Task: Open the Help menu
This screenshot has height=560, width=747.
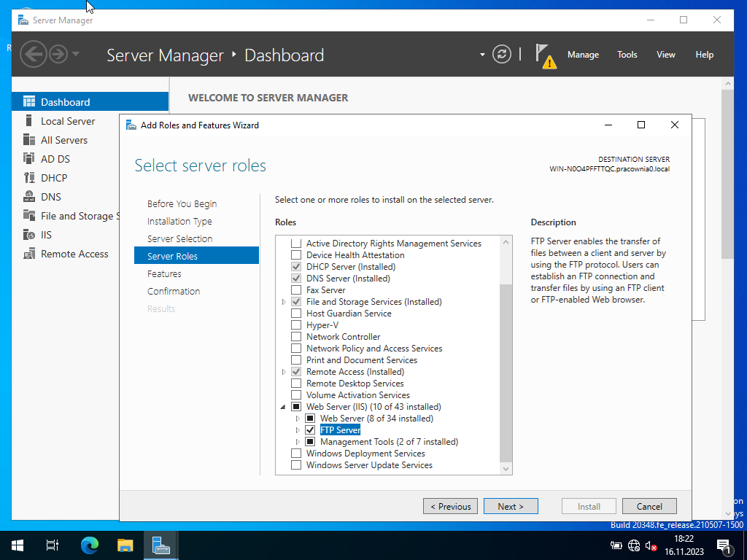Action: pyautogui.click(x=704, y=55)
